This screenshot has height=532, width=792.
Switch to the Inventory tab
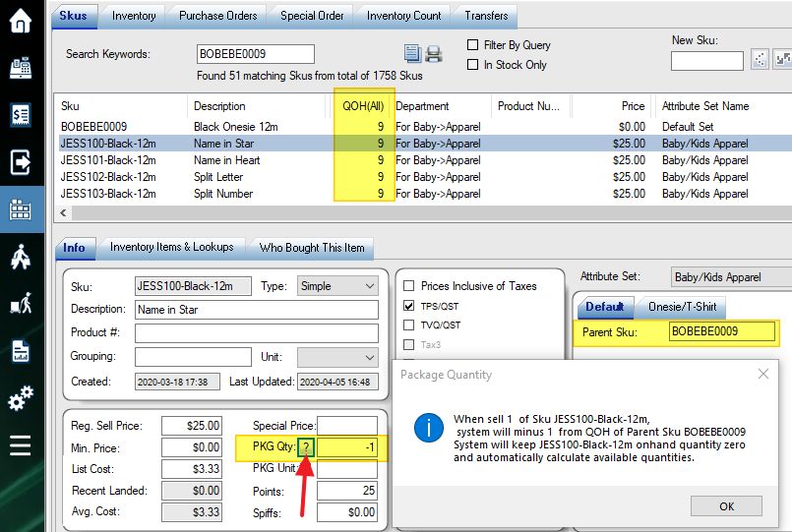[134, 16]
